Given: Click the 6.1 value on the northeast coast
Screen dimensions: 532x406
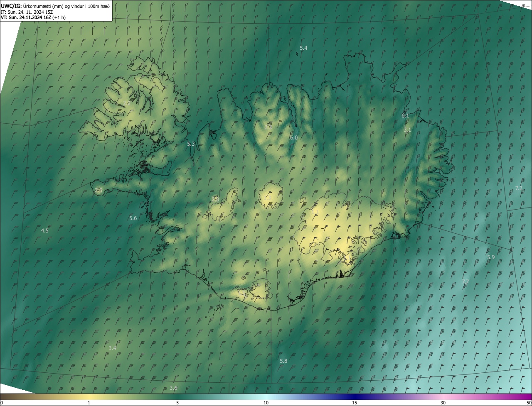Looking at the screenshot, I should [405, 116].
